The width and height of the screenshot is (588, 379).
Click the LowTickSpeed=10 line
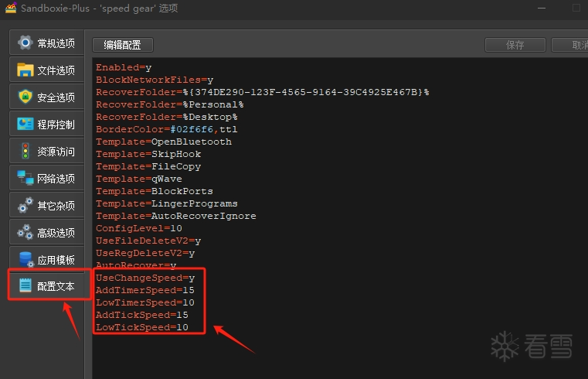pos(141,328)
